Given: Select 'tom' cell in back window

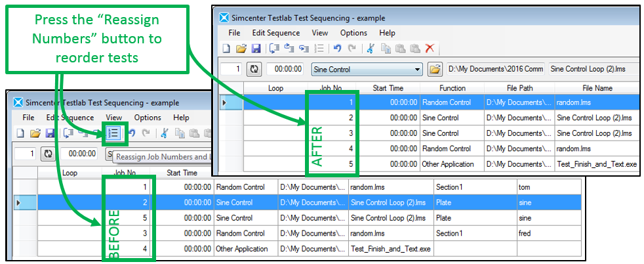Looking at the screenshot, I should pyautogui.click(x=549, y=187).
